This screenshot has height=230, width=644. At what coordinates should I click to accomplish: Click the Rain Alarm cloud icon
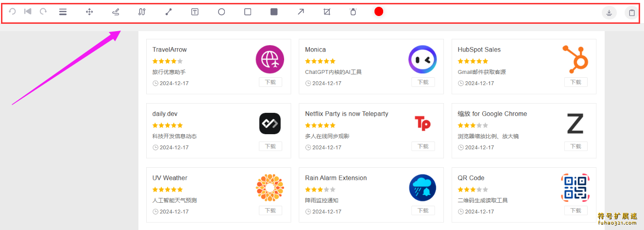coord(423,188)
